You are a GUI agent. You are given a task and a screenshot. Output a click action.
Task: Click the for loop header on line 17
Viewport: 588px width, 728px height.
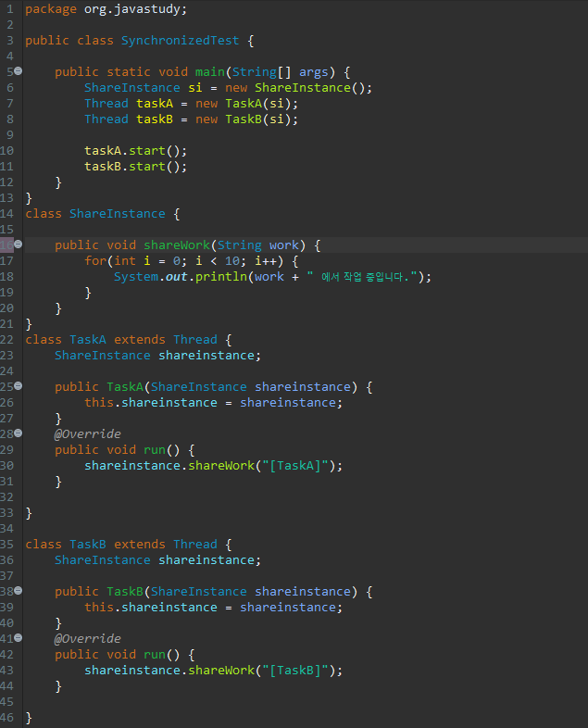click(x=191, y=261)
